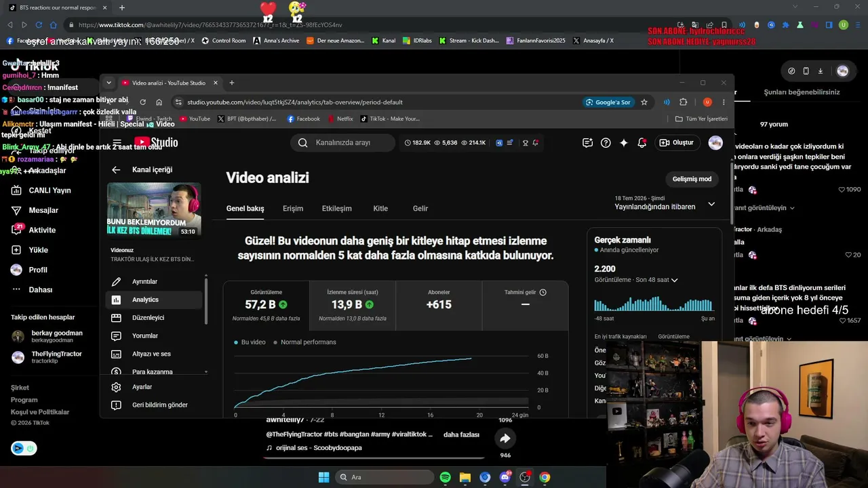Open Tüm Yer İşaretleri bookmarks folder
868x488 pixels.
(702, 119)
